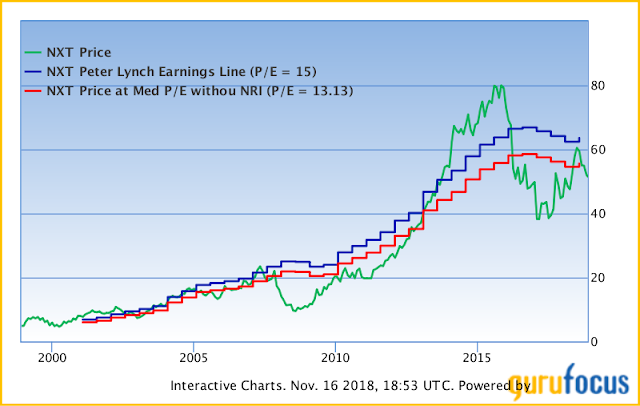
Task: Click the 80 y-axis label
Action: (x=598, y=86)
